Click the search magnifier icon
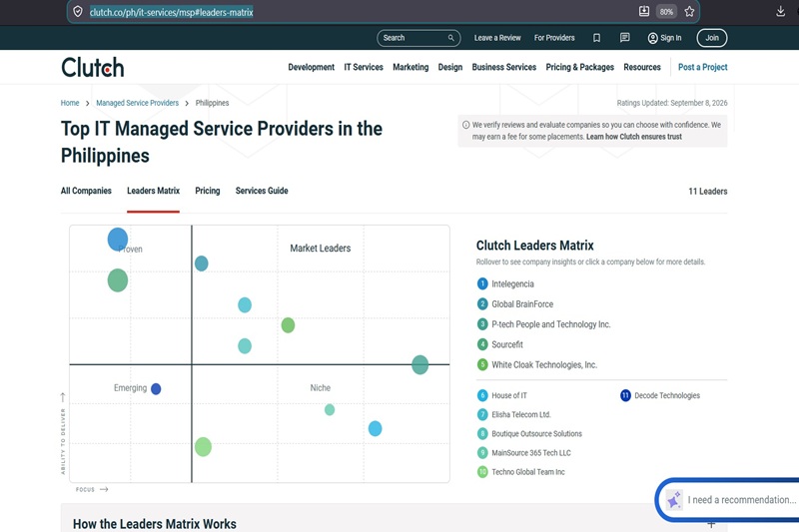This screenshot has width=799, height=532. pos(451,38)
